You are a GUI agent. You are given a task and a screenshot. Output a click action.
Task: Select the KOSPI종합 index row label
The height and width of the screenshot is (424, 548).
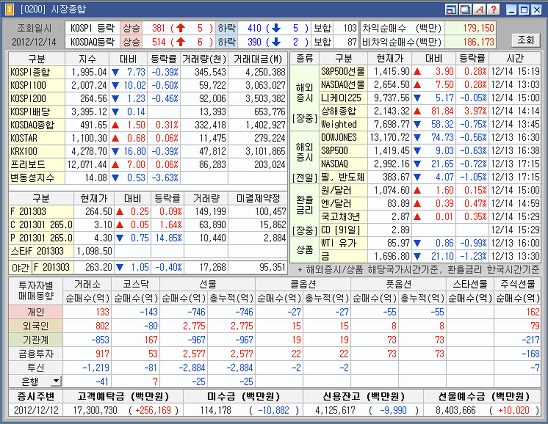pyautogui.click(x=37, y=72)
